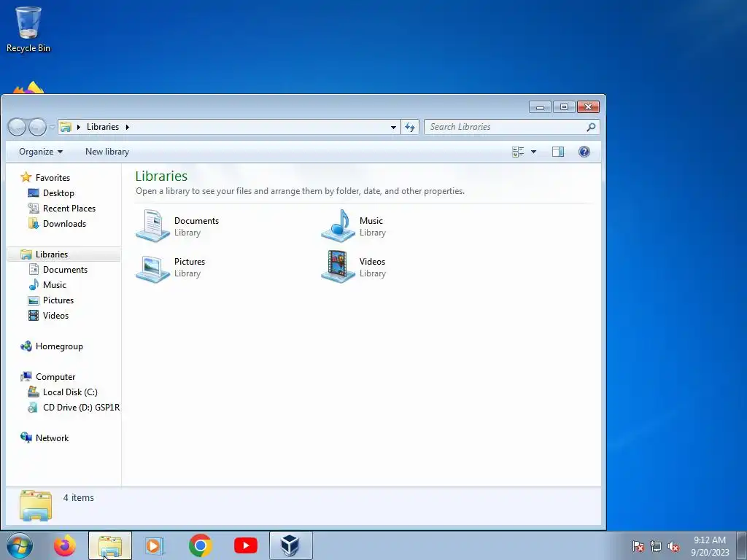747x560 pixels.
Task: Open Windows Media Player from taskbar
Action: [x=155, y=545]
